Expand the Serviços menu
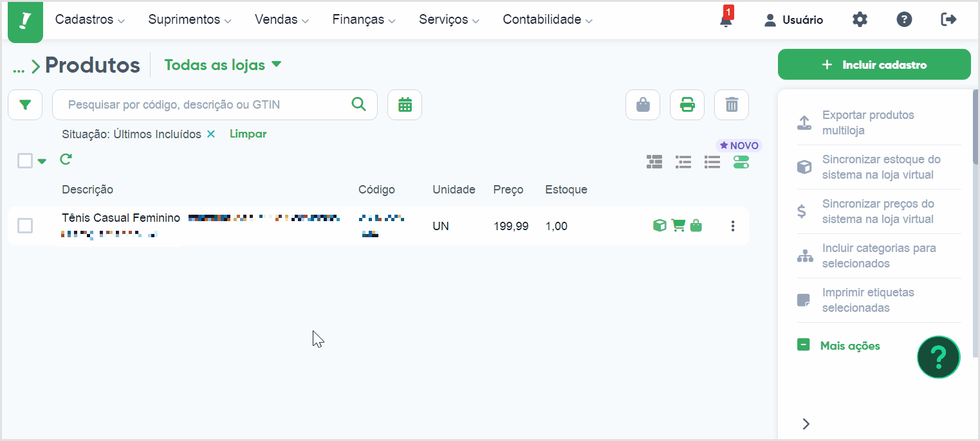 [450, 20]
